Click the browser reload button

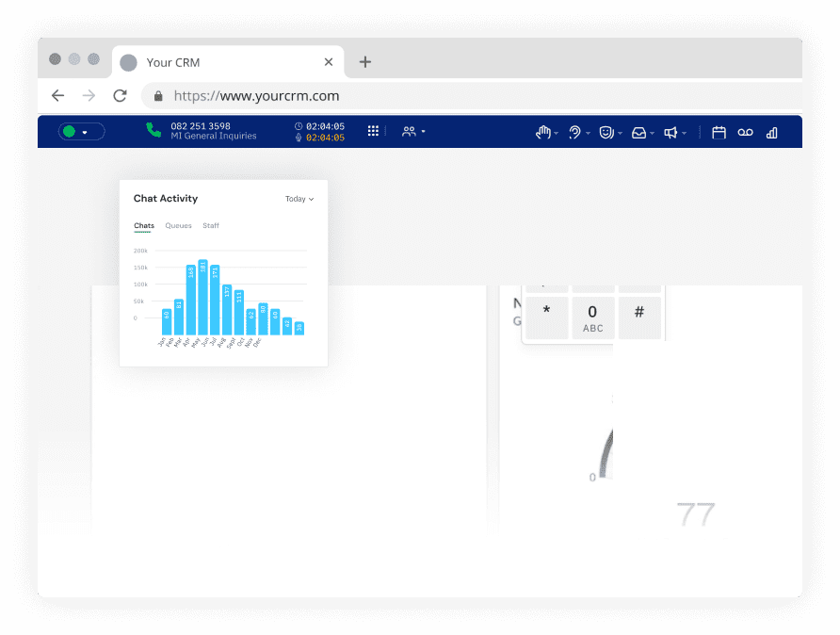(120, 96)
